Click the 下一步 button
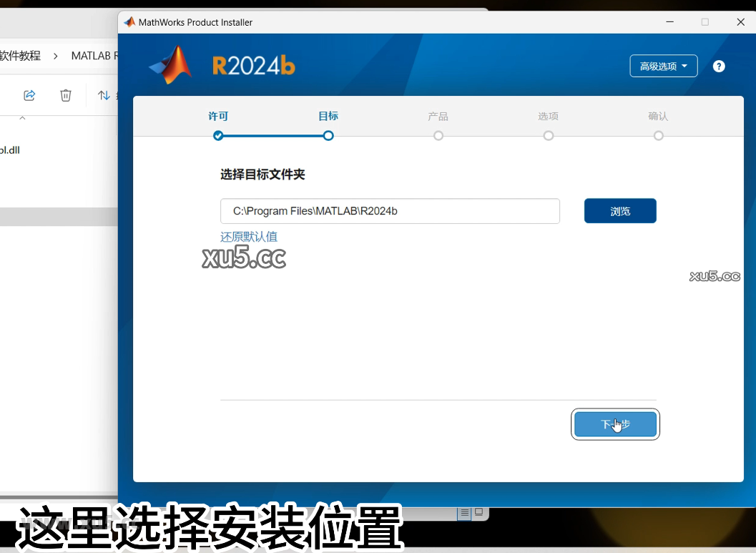Viewport: 756px width, 553px height. (x=615, y=424)
